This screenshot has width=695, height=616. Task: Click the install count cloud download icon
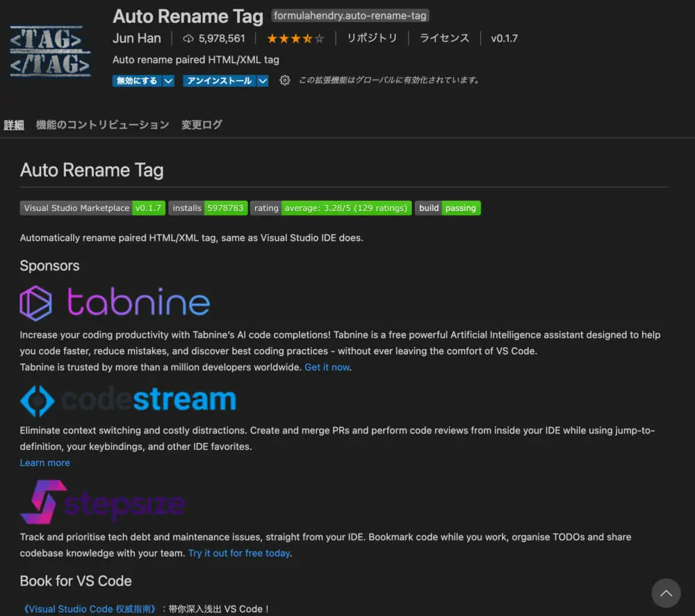tap(188, 38)
